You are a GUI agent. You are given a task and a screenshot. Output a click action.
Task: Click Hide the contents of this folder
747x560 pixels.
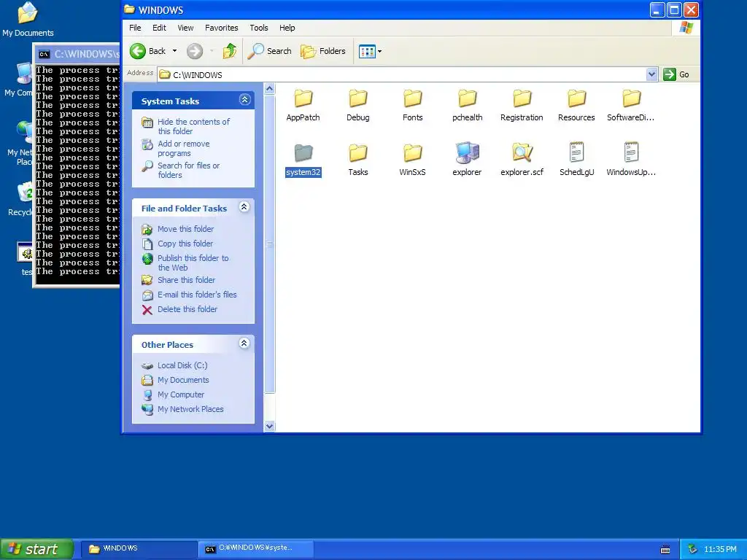[193, 126]
